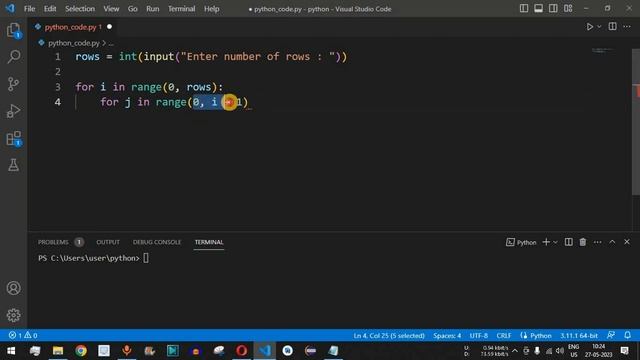Open errors and warnings status item
The height and width of the screenshot is (360, 640).
click(x=23, y=335)
